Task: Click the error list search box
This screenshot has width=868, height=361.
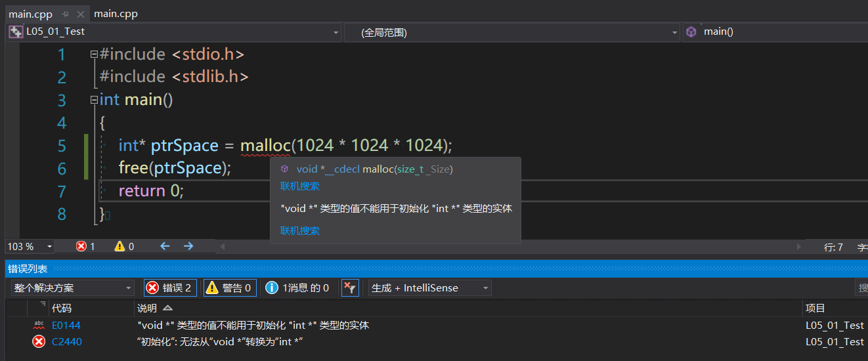Action: click(x=861, y=287)
